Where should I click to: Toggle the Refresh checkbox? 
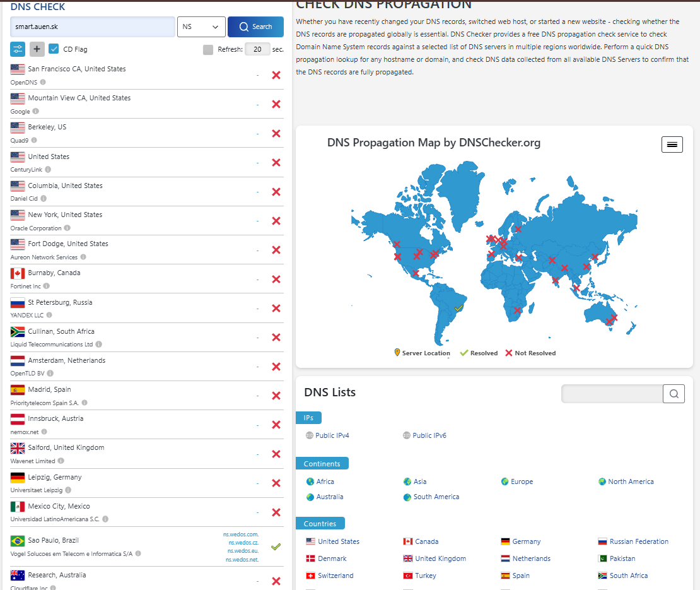[208, 49]
